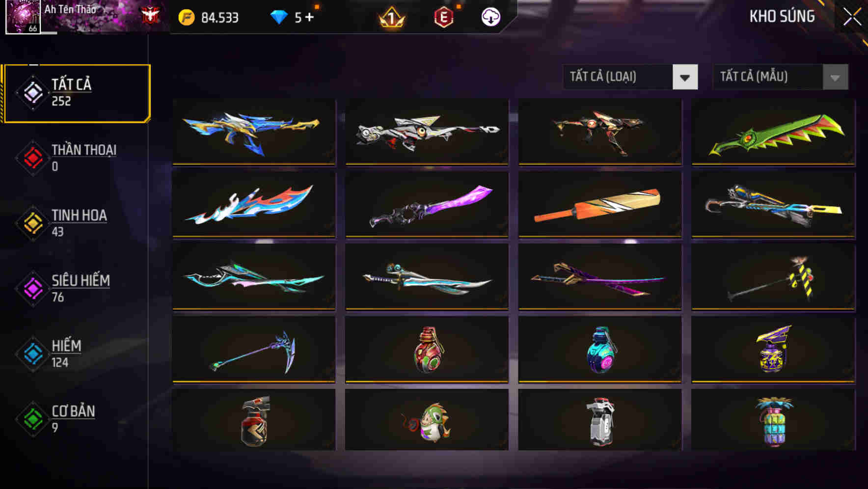
Task: Open the red E hexagon badge
Action: 444,18
